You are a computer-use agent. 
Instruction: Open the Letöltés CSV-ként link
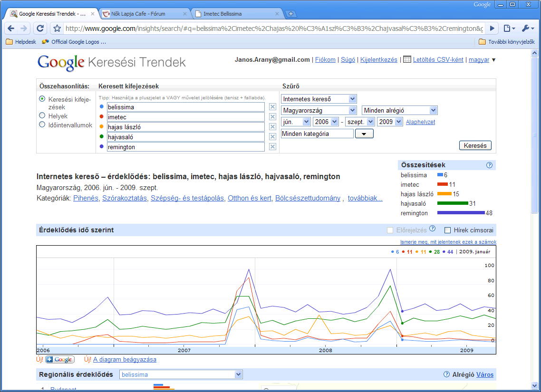tap(437, 60)
